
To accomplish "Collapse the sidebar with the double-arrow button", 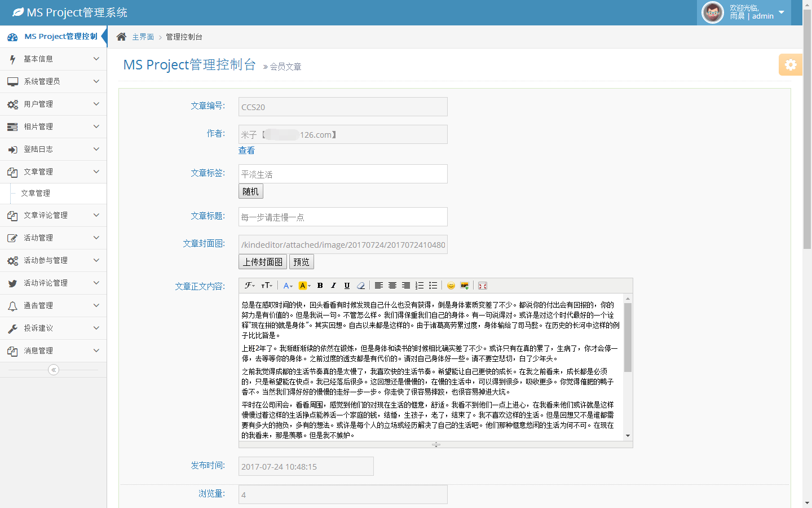I will click(54, 370).
